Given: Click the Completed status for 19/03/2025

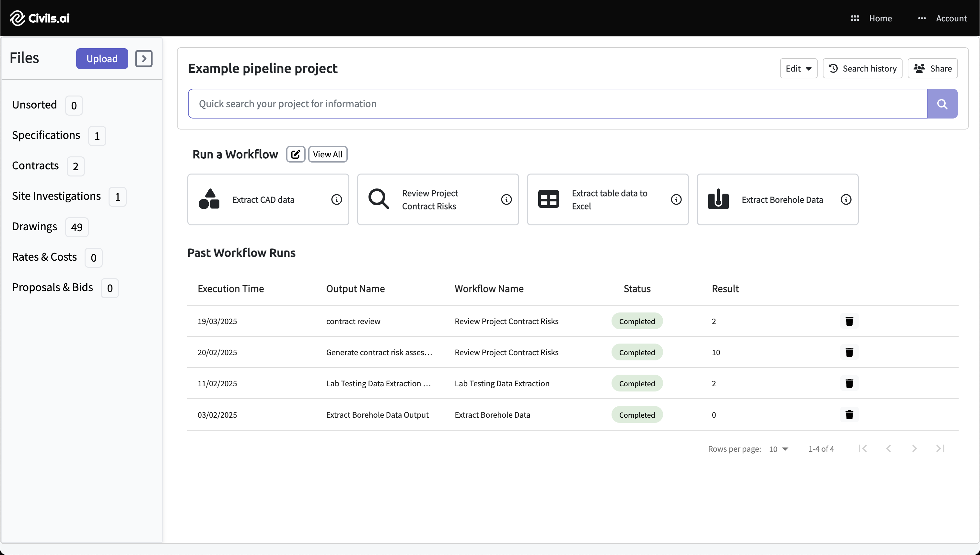Looking at the screenshot, I should (x=637, y=321).
